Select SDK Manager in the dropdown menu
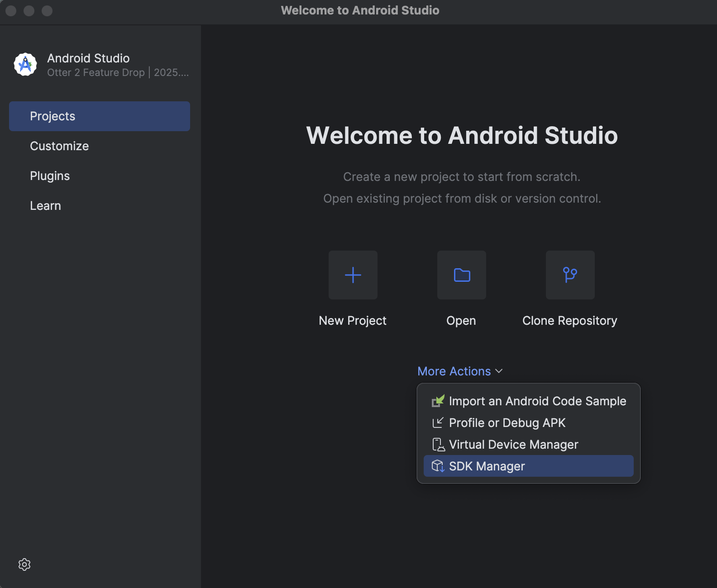 pos(487,466)
